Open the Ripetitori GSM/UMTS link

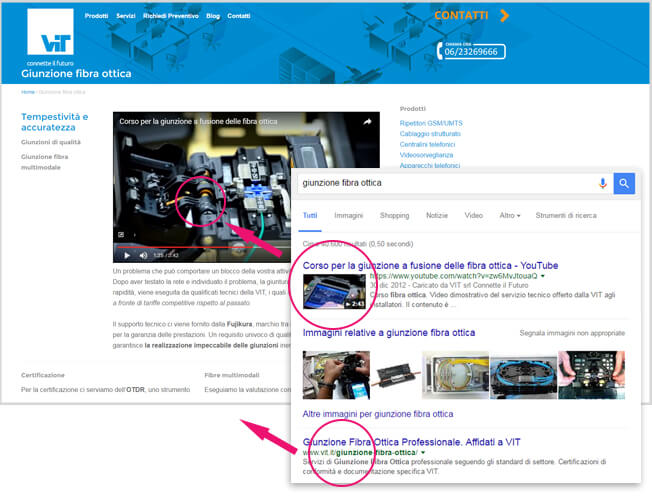tap(431, 123)
